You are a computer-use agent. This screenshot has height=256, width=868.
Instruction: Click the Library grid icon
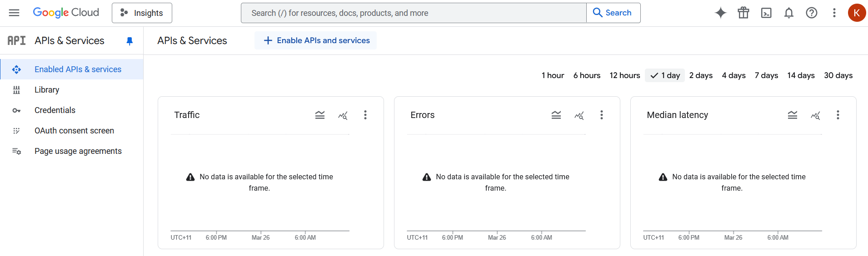[x=16, y=90]
